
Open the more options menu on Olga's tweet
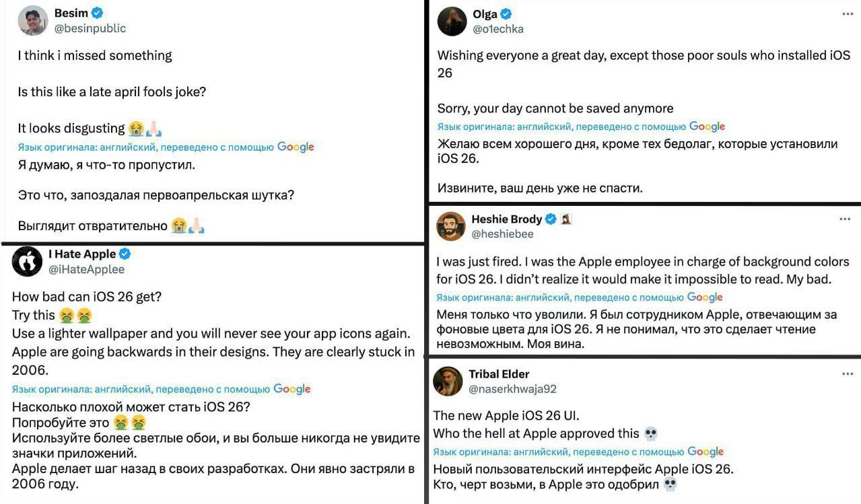point(848,14)
